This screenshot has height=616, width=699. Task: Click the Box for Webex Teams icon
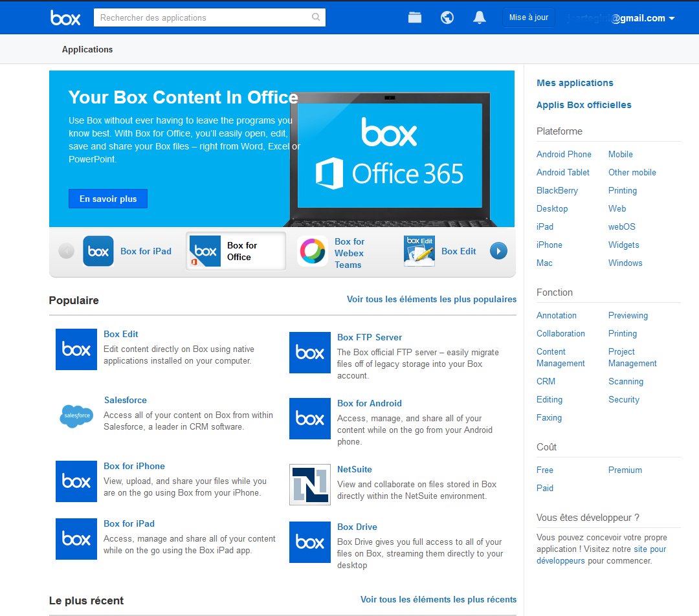pos(312,251)
